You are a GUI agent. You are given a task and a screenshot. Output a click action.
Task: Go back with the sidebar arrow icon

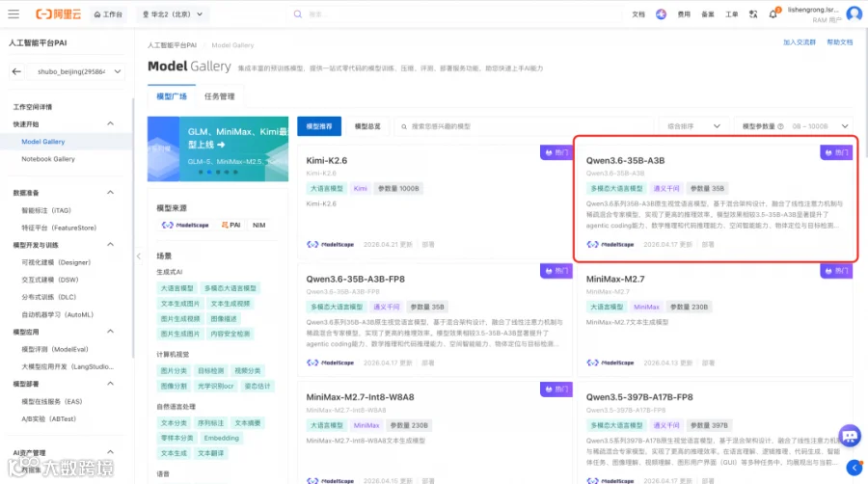point(16,71)
